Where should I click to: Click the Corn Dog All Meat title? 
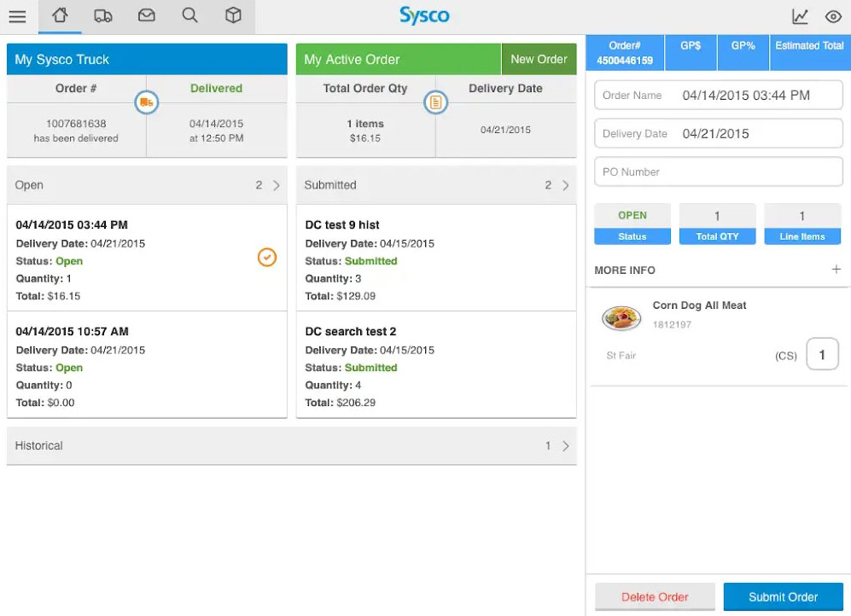click(699, 305)
